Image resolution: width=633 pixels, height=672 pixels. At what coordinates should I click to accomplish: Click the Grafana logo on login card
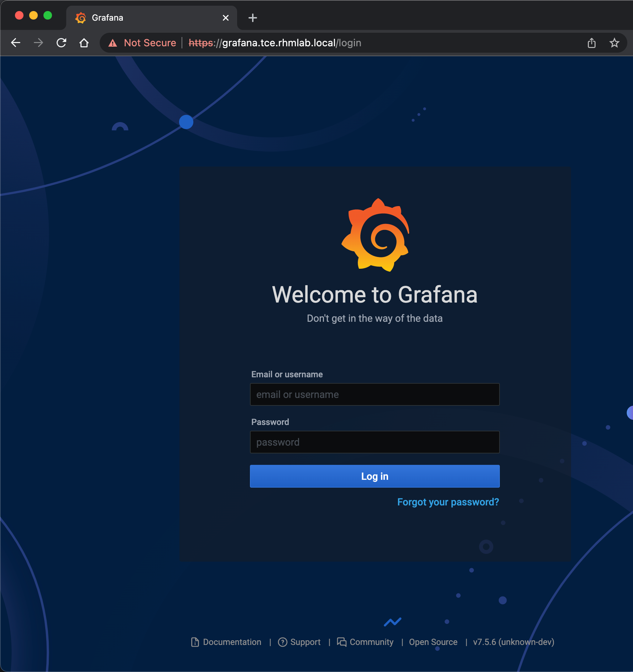click(x=375, y=235)
